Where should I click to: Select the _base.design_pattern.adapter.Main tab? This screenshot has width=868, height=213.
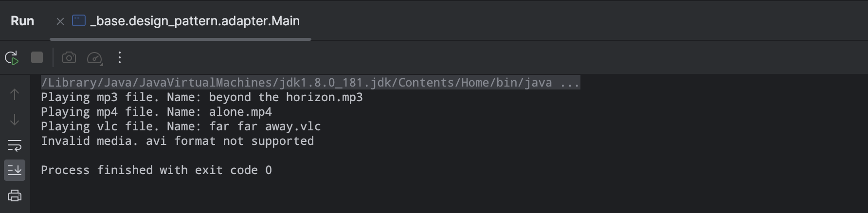click(x=195, y=21)
